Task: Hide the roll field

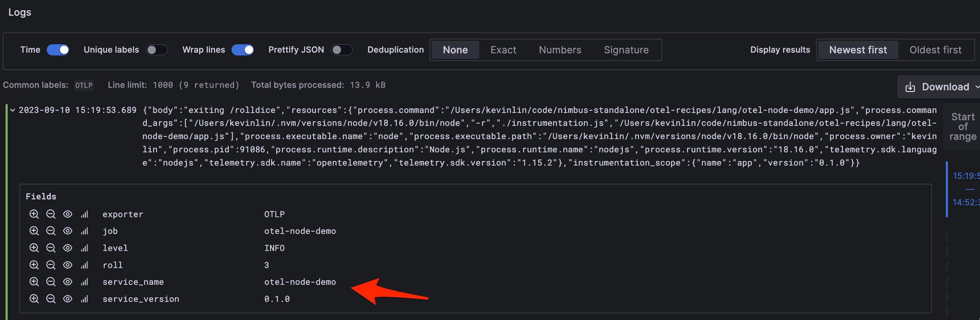Action: (68, 265)
